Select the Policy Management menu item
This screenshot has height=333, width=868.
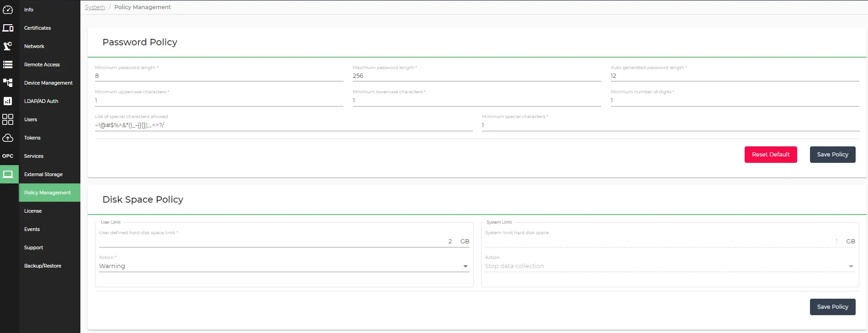tap(50, 193)
